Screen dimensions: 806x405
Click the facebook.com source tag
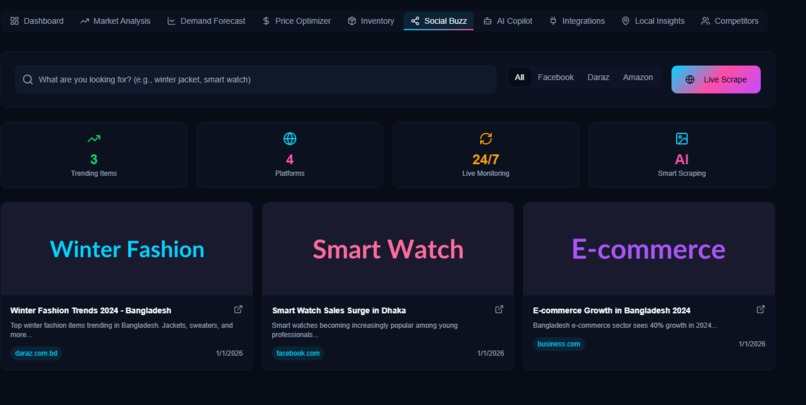(x=298, y=353)
